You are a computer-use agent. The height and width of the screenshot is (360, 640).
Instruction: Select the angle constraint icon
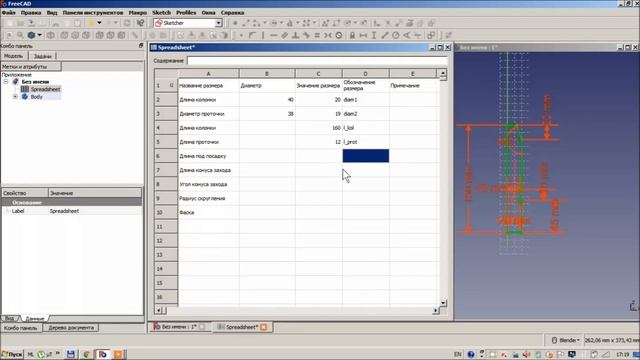point(407,36)
